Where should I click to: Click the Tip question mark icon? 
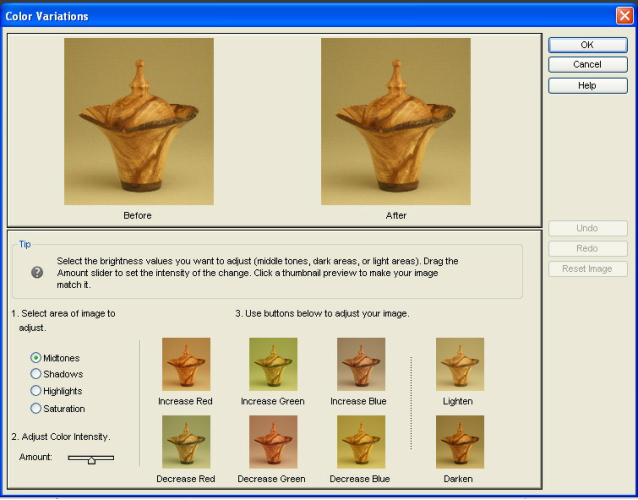click(37, 272)
